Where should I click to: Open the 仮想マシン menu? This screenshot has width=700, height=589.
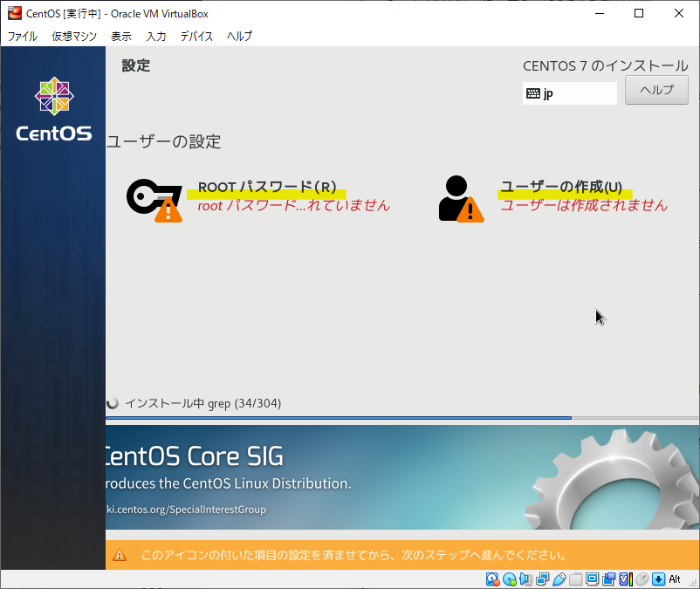click(x=73, y=37)
